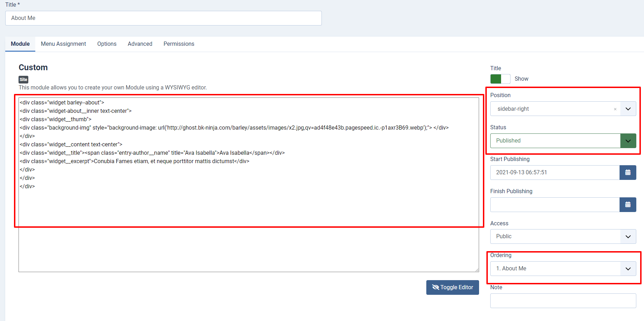644x321 pixels.
Task: Open the Start Publishing calendar picker
Action: (628, 173)
